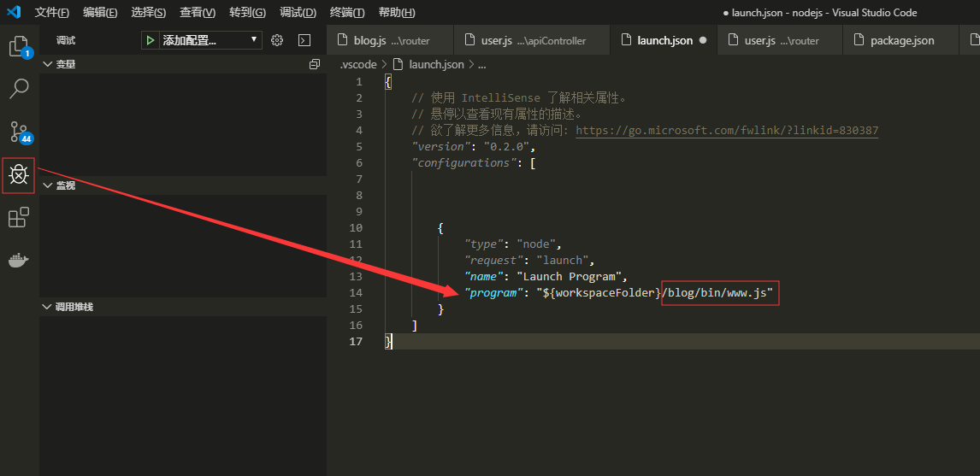Click the "name" key on line 13
Image resolution: width=980 pixels, height=476 pixels.
tap(485, 277)
